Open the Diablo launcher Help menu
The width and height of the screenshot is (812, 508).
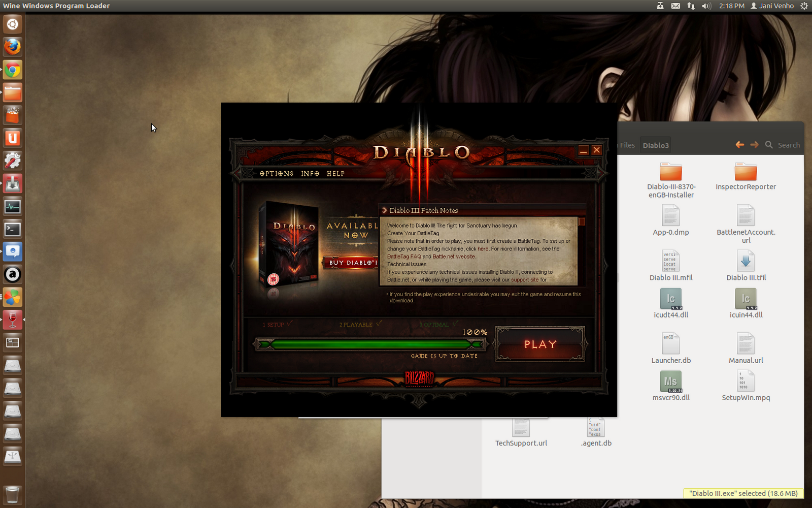click(x=335, y=174)
